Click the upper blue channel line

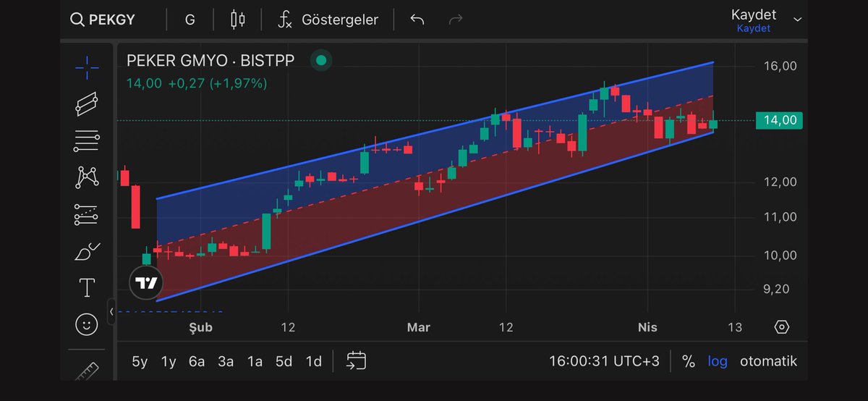(434, 131)
